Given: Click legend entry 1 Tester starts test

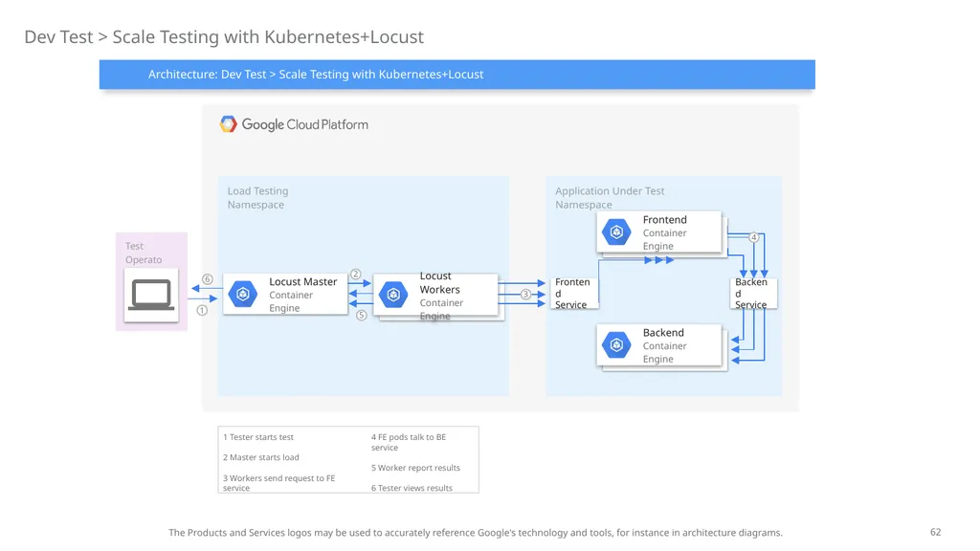Looking at the screenshot, I should tap(258, 437).
